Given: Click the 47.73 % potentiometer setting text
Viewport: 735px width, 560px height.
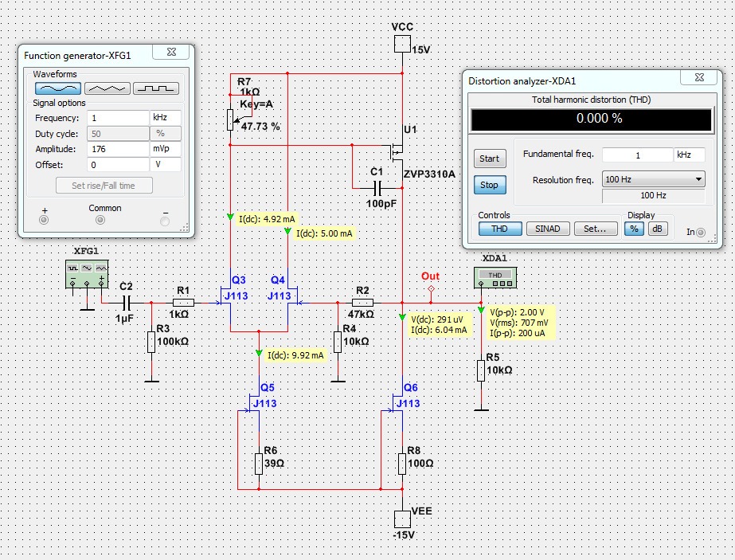Looking at the screenshot, I should 260,127.
